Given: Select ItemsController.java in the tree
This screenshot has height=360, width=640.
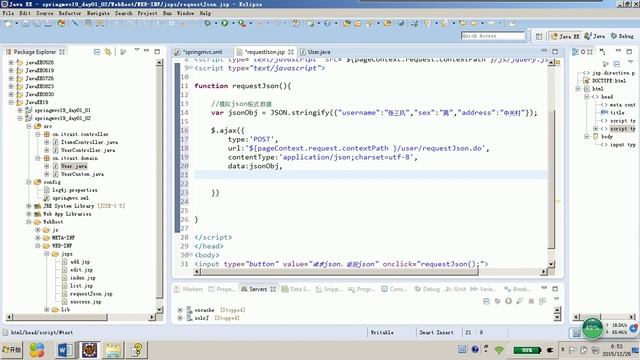Looking at the screenshot, I should (x=89, y=142).
